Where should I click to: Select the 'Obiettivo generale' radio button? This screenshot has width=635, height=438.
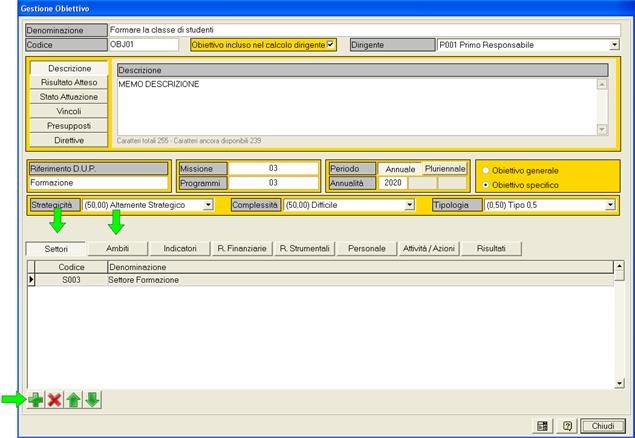click(487, 170)
